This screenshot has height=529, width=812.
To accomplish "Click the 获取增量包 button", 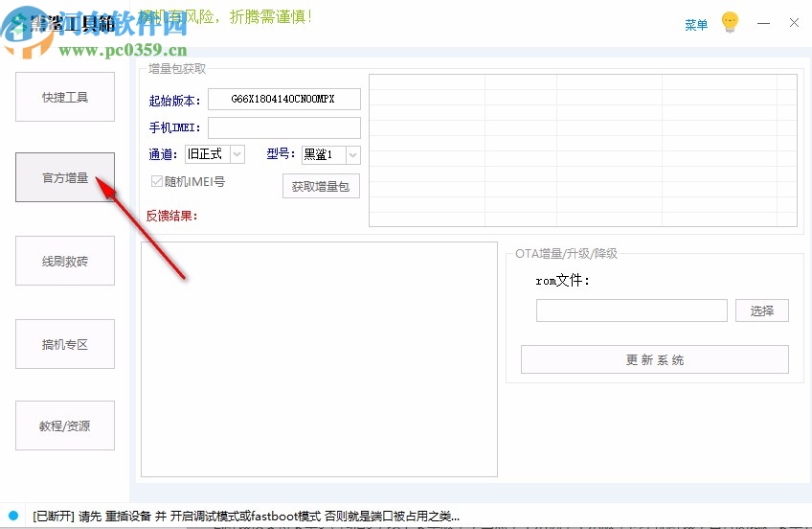I will pos(321,186).
